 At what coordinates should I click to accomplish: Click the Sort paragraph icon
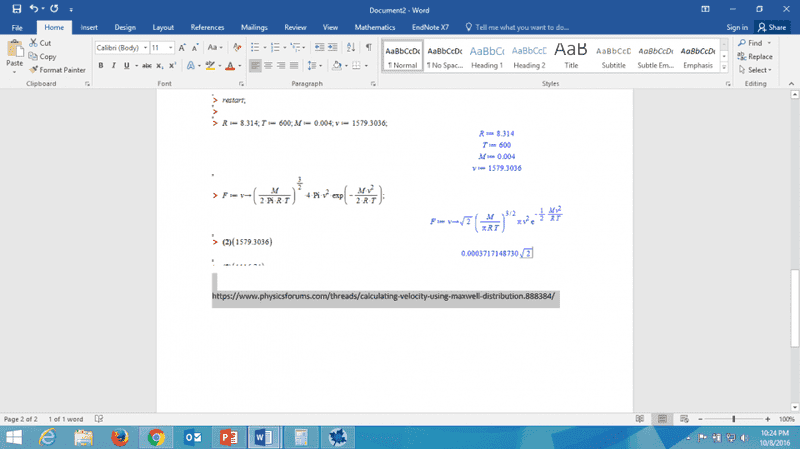pos(349,47)
